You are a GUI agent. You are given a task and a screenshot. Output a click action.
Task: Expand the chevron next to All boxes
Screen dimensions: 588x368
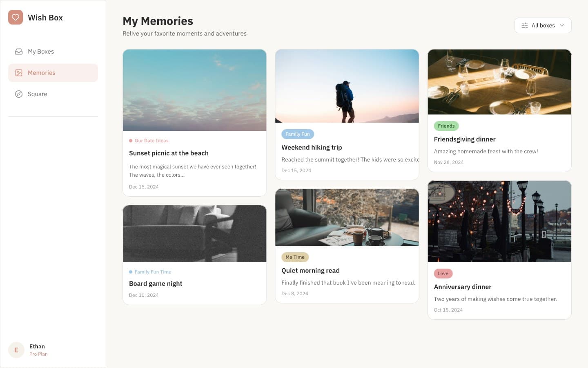(562, 25)
